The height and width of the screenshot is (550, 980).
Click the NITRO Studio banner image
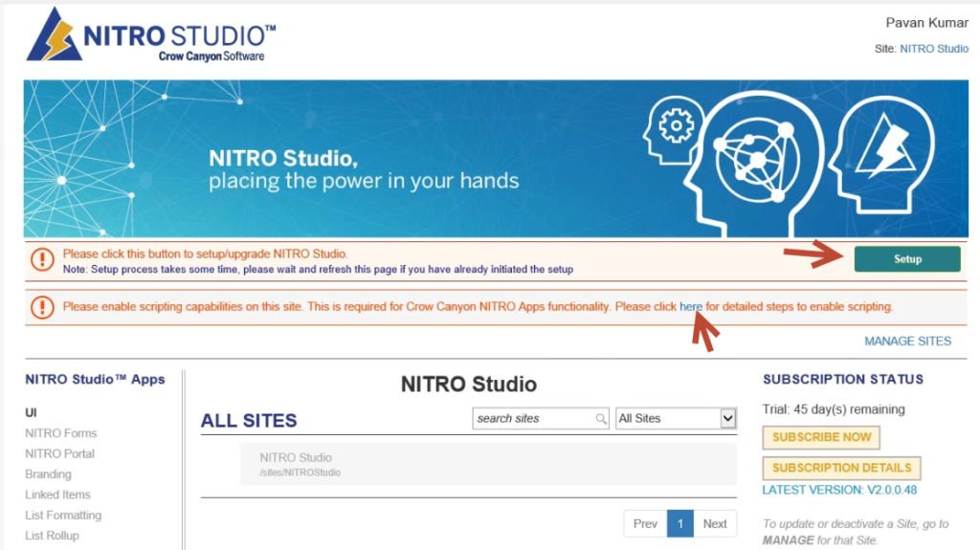pyautogui.click(x=496, y=159)
